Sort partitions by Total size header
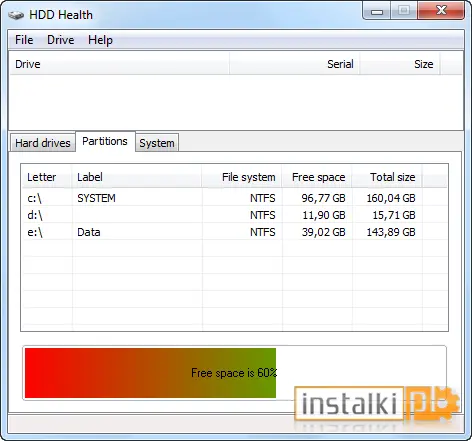Image resolution: width=472 pixels, height=441 pixels. 387,177
